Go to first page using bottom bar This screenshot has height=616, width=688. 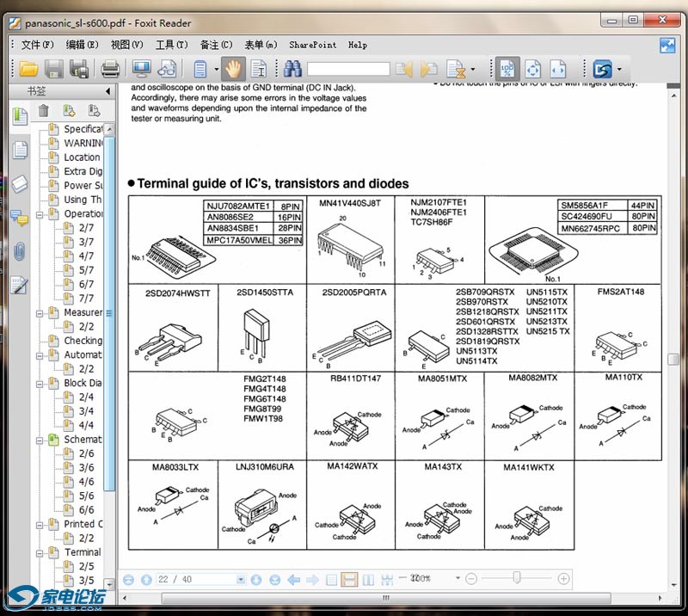click(128, 580)
